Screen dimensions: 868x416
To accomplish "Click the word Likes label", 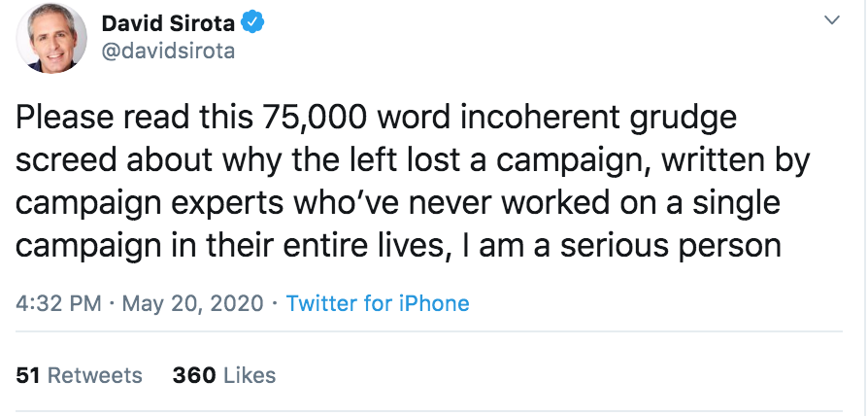I will pos(250,375).
